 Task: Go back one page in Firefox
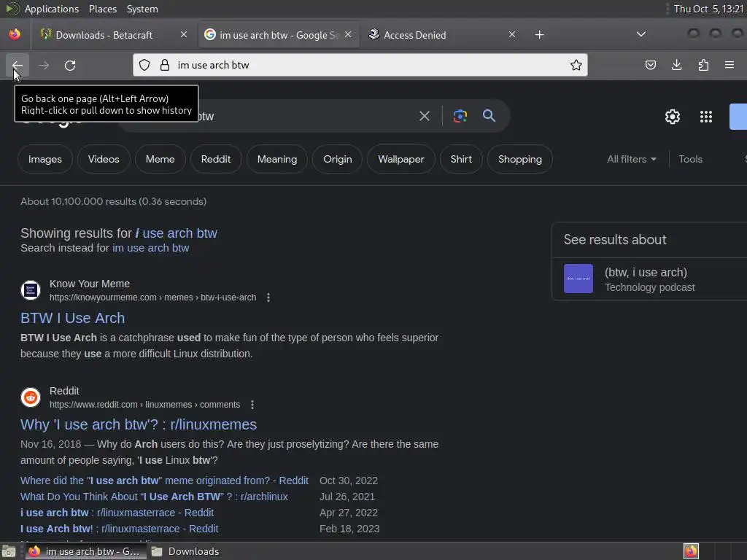pos(18,65)
